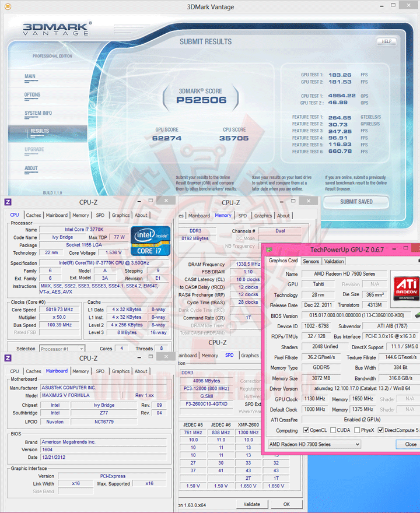Image resolution: width=420 pixels, height=513 pixels.
Task: Click the ATI Radeon logo in GPU-Z
Action: pyautogui.click(x=406, y=288)
